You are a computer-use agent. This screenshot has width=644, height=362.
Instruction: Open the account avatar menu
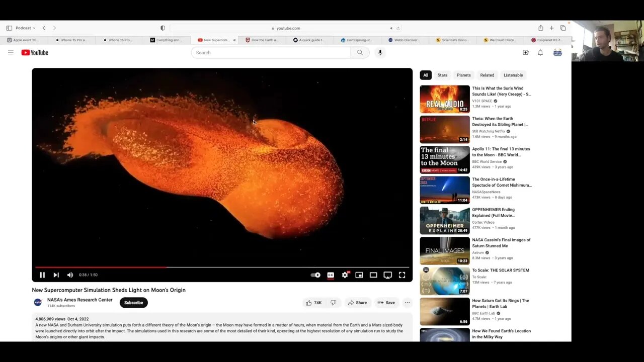(x=557, y=52)
